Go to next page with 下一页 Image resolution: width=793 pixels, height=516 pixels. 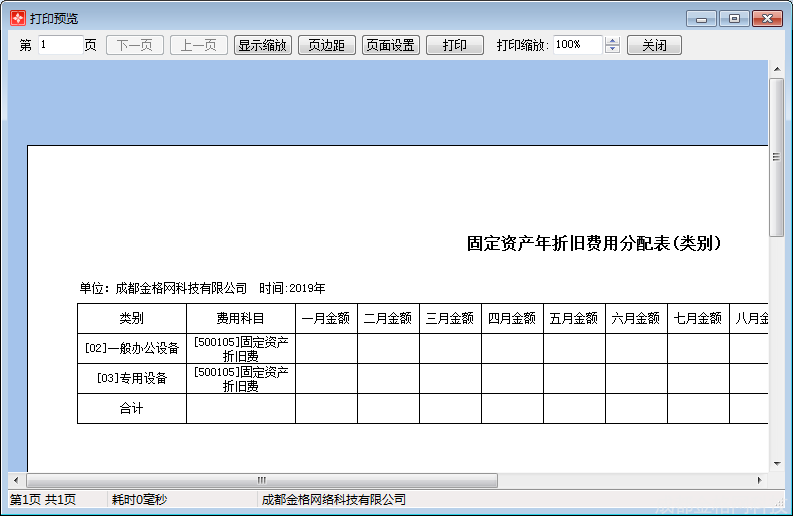[x=135, y=45]
